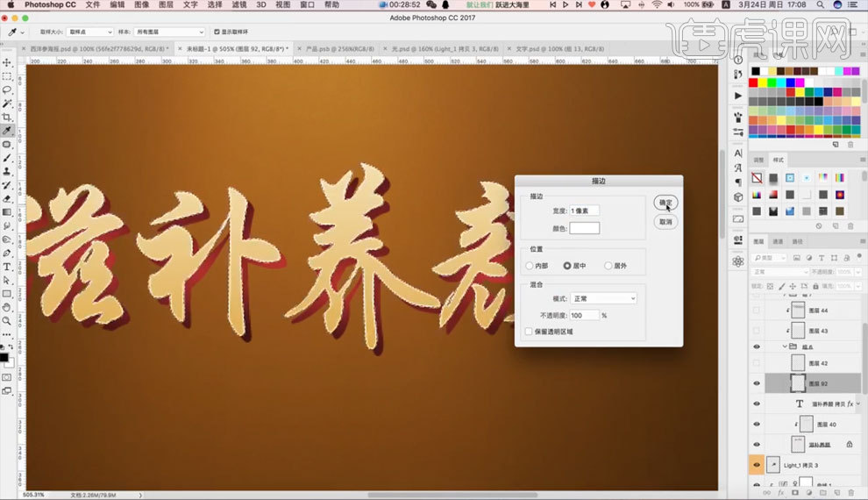Select the Crop tool

[7, 117]
